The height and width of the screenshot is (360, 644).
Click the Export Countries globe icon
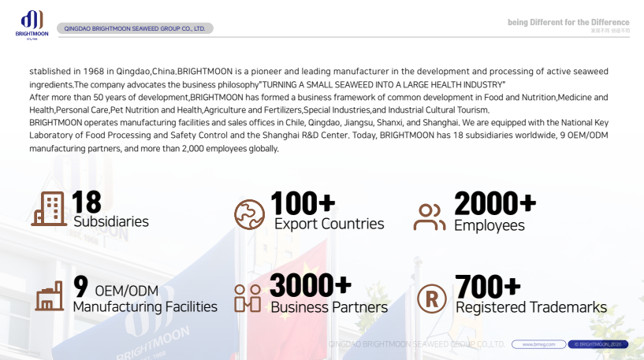(249, 214)
